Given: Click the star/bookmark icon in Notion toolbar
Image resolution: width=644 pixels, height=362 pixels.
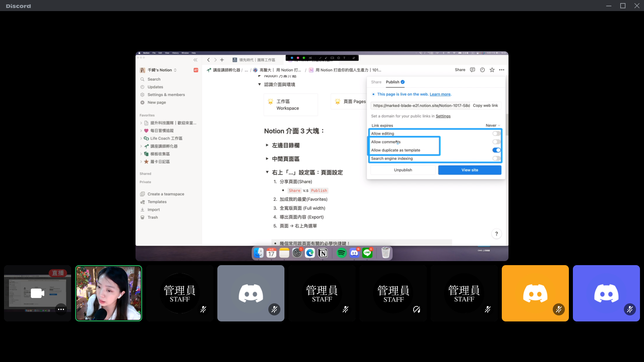Looking at the screenshot, I should coord(492,70).
